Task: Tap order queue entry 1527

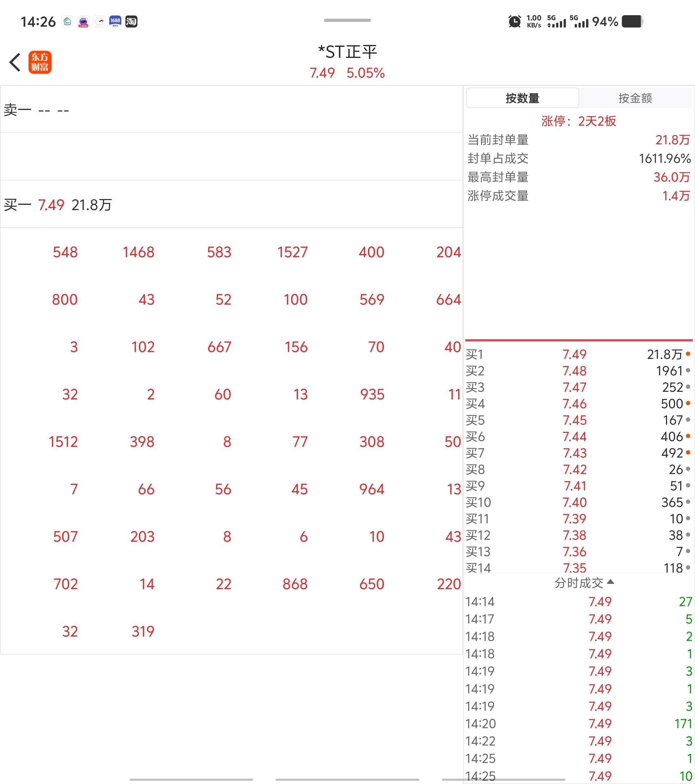Action: tap(293, 252)
